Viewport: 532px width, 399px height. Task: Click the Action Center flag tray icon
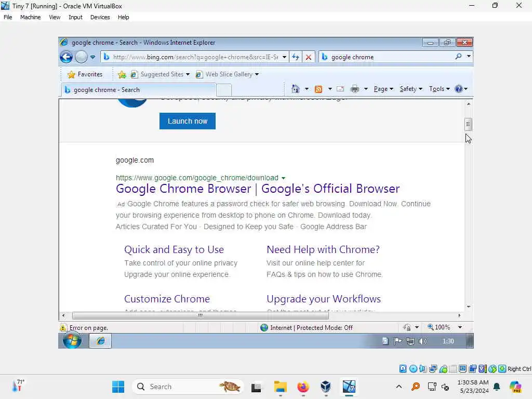point(397,341)
